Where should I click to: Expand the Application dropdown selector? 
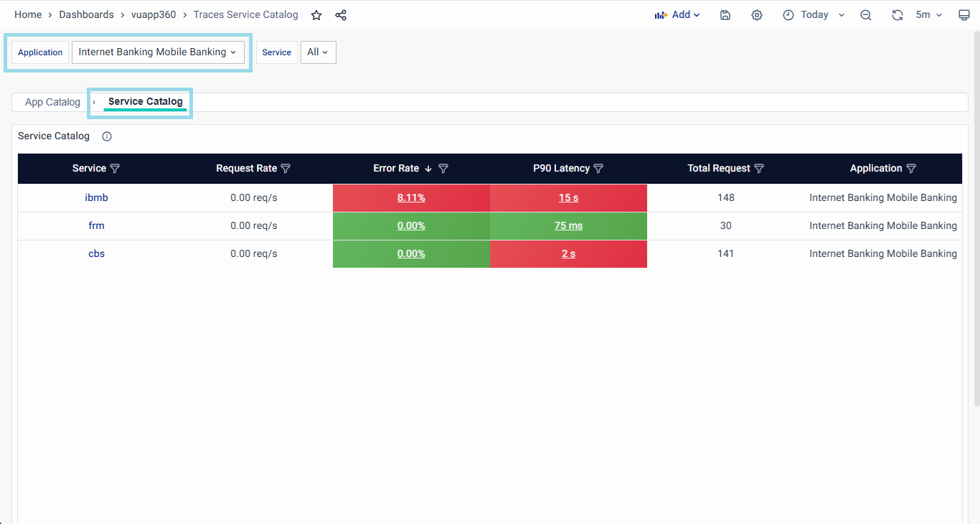pyautogui.click(x=158, y=52)
